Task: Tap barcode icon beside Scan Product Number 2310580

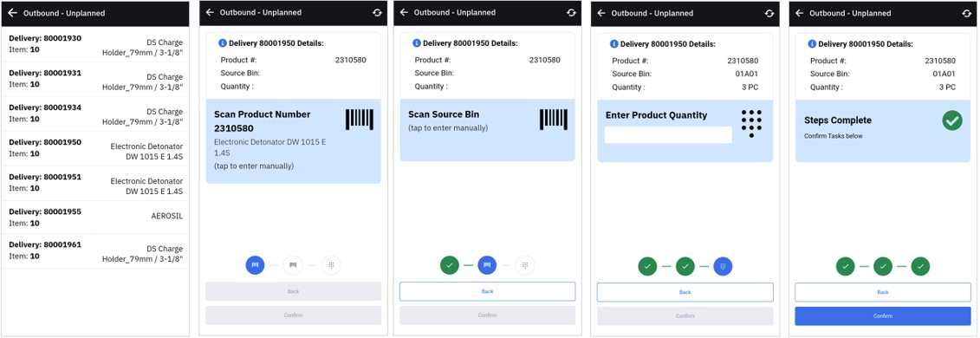Action: [x=360, y=120]
